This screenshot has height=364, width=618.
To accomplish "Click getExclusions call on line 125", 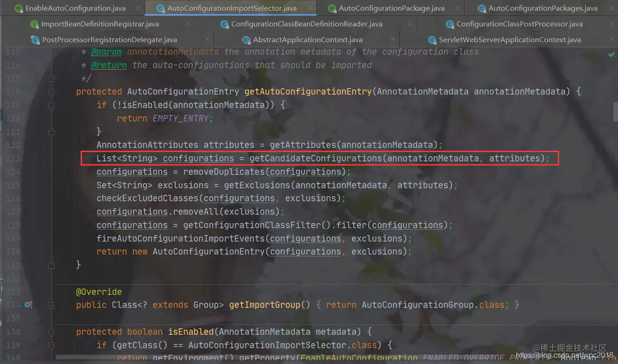I will 257,185.
